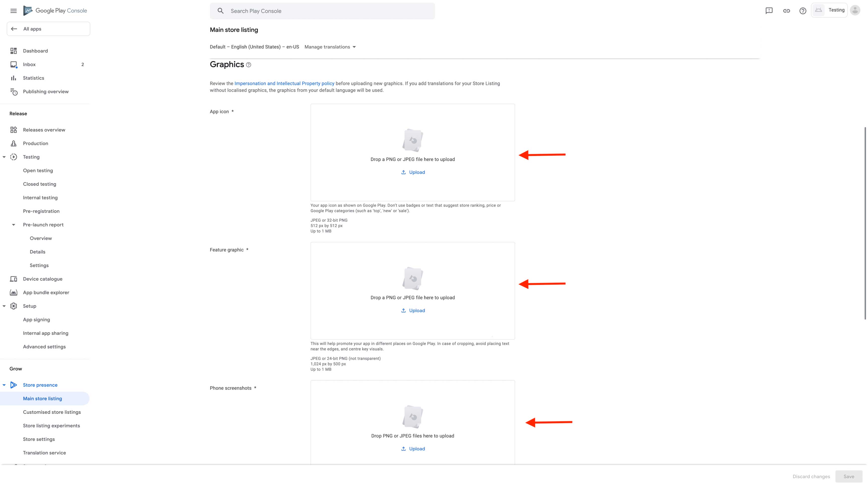Open Store listing experiments page
The width and height of the screenshot is (868, 488).
click(x=51, y=426)
